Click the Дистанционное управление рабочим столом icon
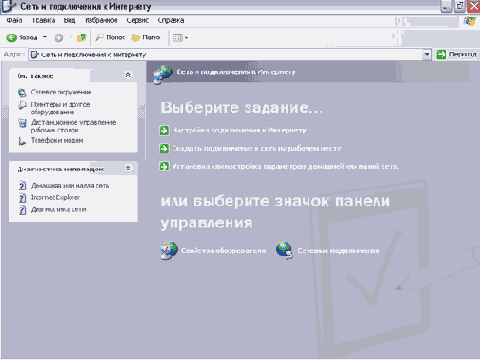Viewport: 480px width, 360px height. coord(22,123)
